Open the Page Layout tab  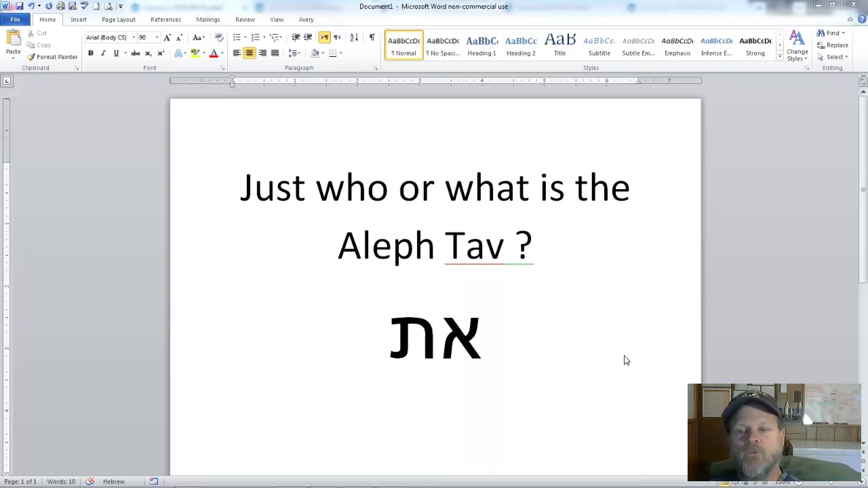click(119, 20)
